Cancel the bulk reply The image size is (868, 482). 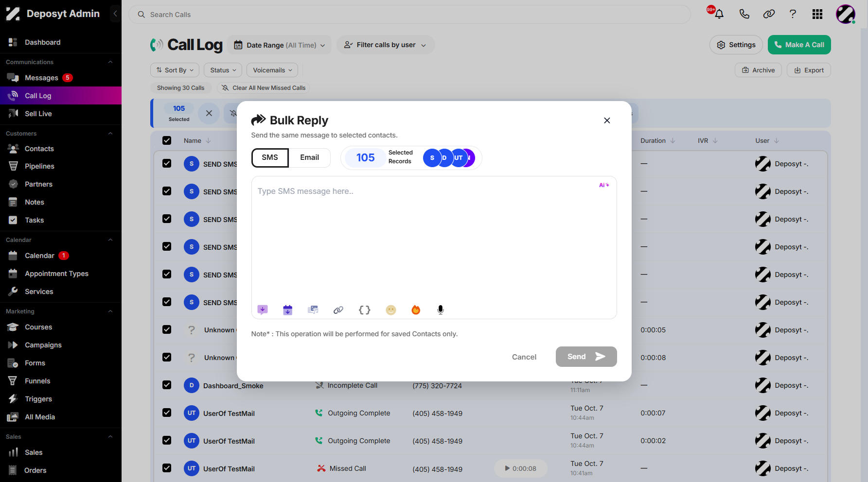[x=524, y=357]
